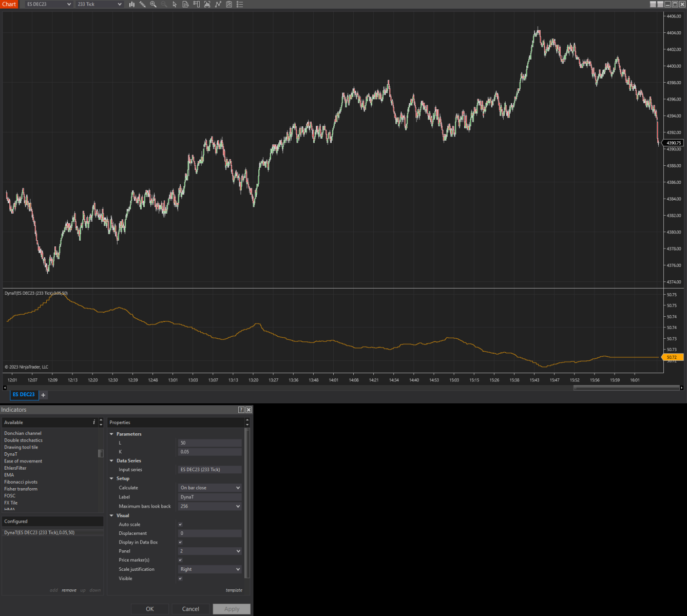Click the up link under Configured
This screenshot has width=687, height=616.
[83, 590]
